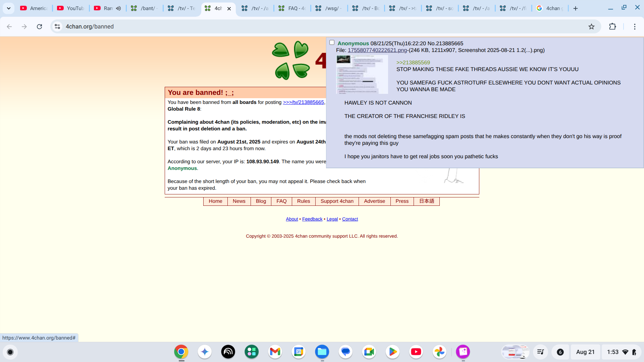The image size is (644, 362).
Task: Click the Feedback link
Action: pyautogui.click(x=312, y=219)
